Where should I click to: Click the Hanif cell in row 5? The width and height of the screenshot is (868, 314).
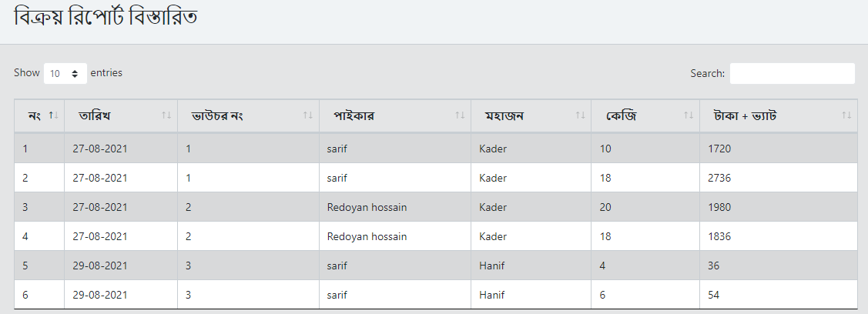(491, 266)
